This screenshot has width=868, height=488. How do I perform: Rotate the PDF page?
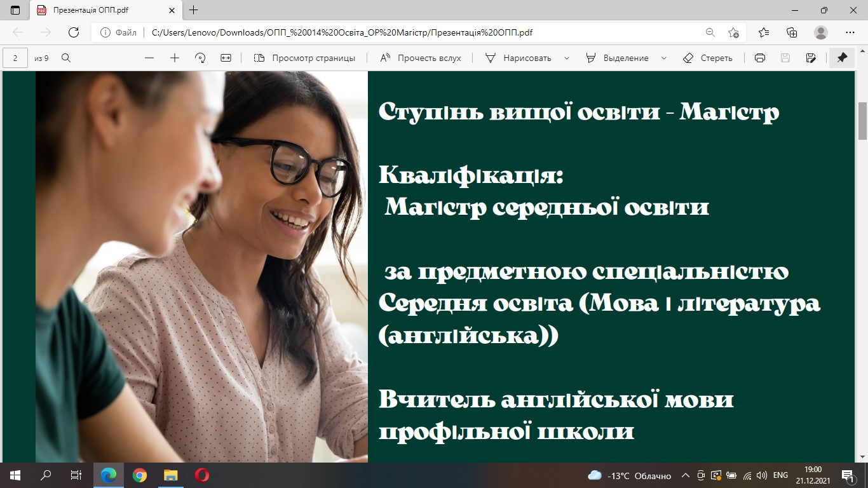tap(200, 58)
